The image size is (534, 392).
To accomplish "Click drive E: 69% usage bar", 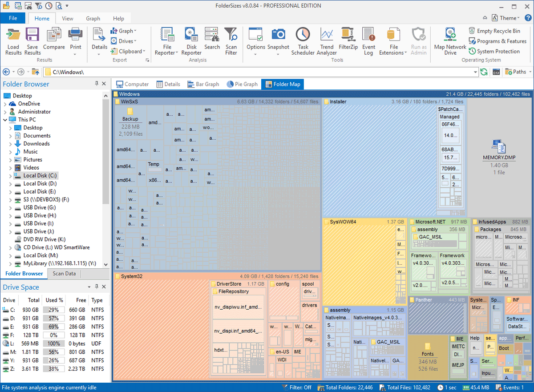I will click(54, 327).
